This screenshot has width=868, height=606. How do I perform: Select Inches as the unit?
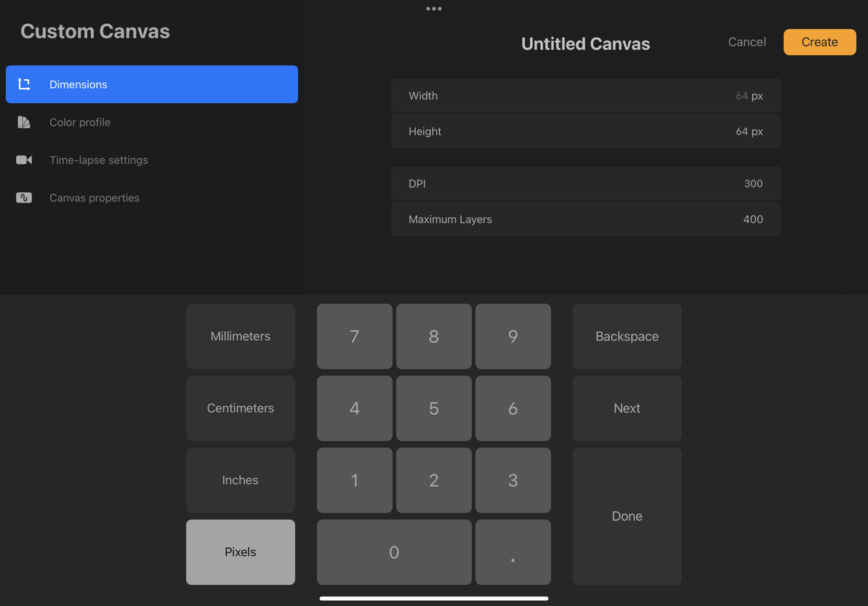[x=240, y=480]
